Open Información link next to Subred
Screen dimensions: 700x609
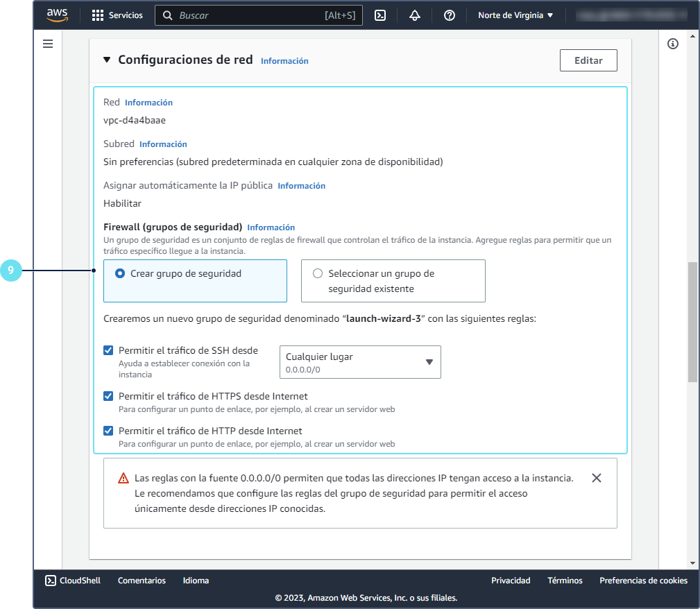[x=163, y=144]
